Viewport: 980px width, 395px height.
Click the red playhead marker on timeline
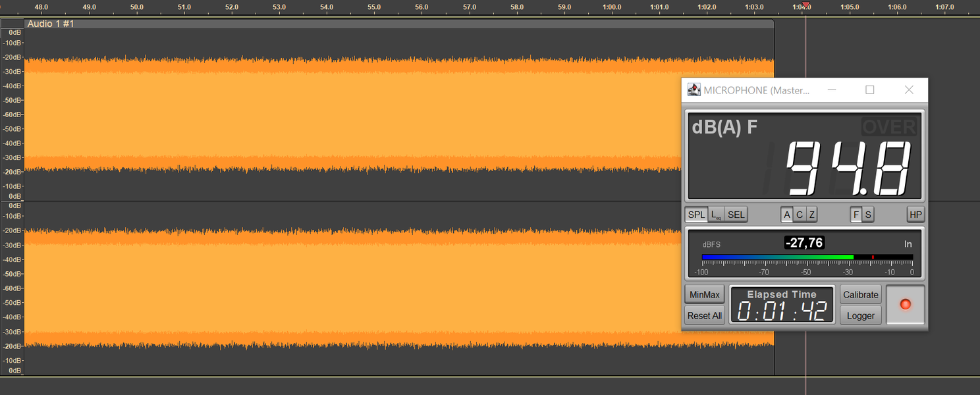[806, 6]
